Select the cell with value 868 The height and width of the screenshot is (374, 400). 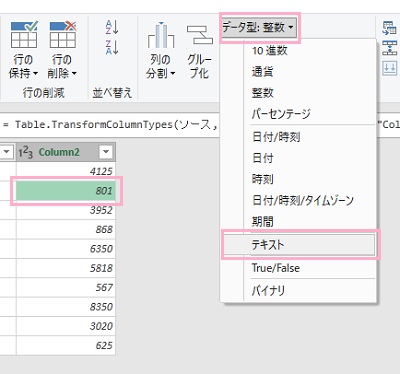66,229
